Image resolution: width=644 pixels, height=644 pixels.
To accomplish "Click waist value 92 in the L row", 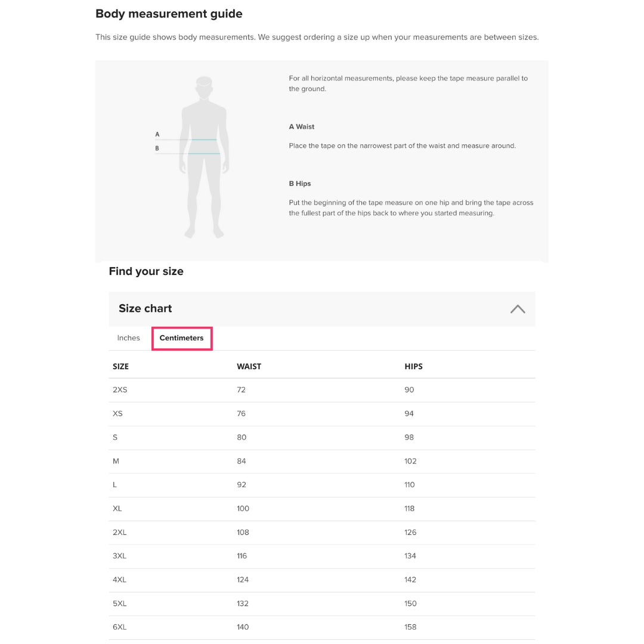I will point(241,485).
